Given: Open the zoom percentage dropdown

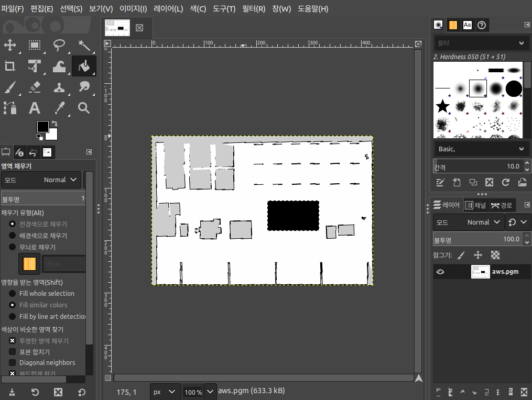Looking at the screenshot, I should (210, 392).
